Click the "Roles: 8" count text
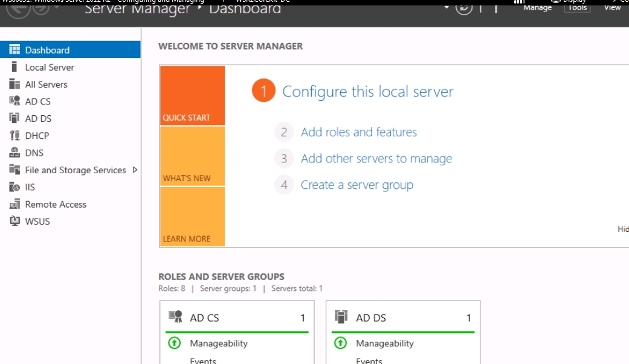629x364 pixels. (172, 288)
